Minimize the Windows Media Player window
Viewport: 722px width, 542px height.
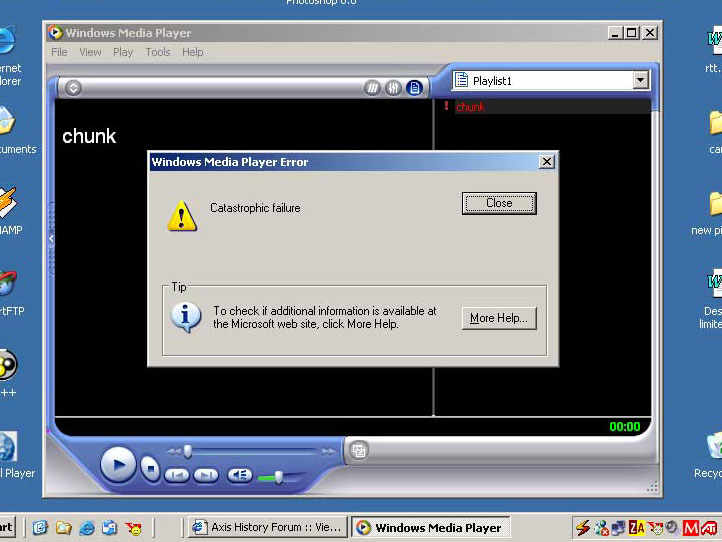(615, 33)
